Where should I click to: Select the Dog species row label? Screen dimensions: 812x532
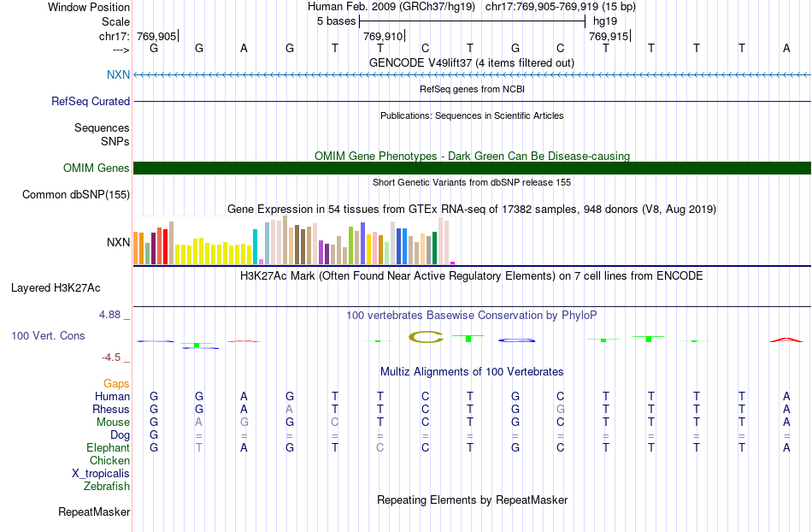(x=120, y=435)
